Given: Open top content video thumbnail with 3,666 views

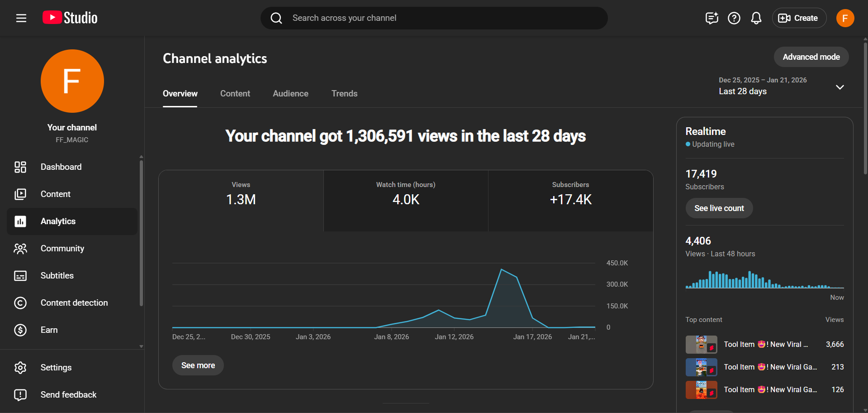Looking at the screenshot, I should [x=701, y=345].
